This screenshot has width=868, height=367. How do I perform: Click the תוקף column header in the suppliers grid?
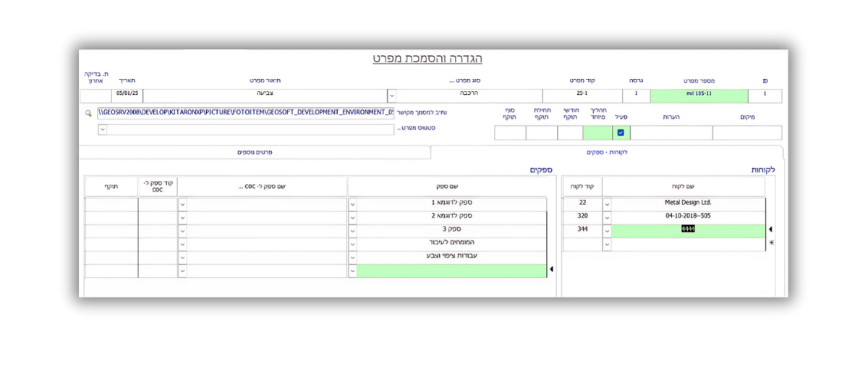111,187
